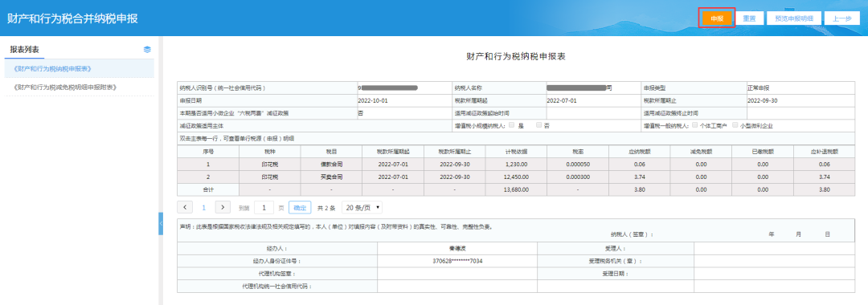Click the 重置 reset button

[x=749, y=18]
